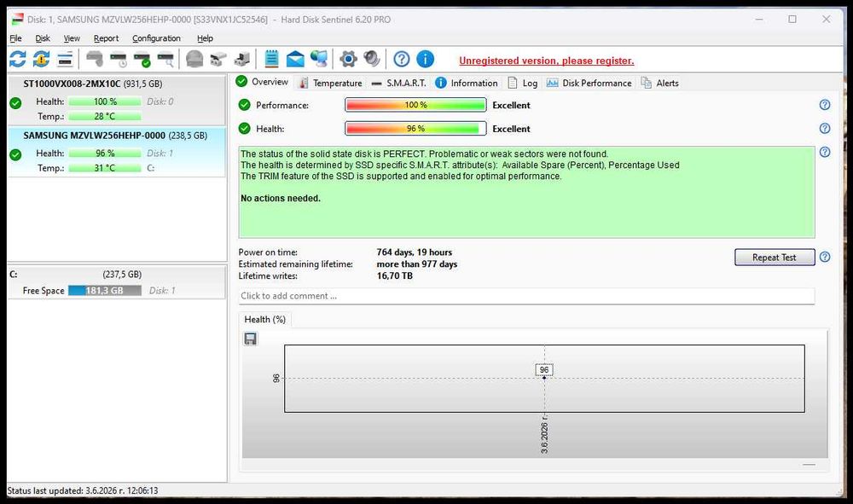Click the gray speaker sound icon

click(x=372, y=59)
